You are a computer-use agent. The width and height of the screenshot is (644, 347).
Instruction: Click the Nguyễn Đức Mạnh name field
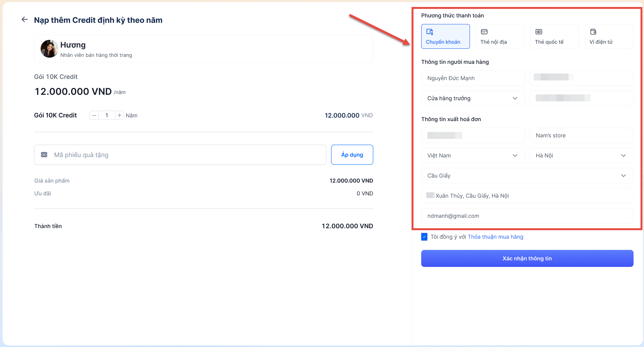473,78
